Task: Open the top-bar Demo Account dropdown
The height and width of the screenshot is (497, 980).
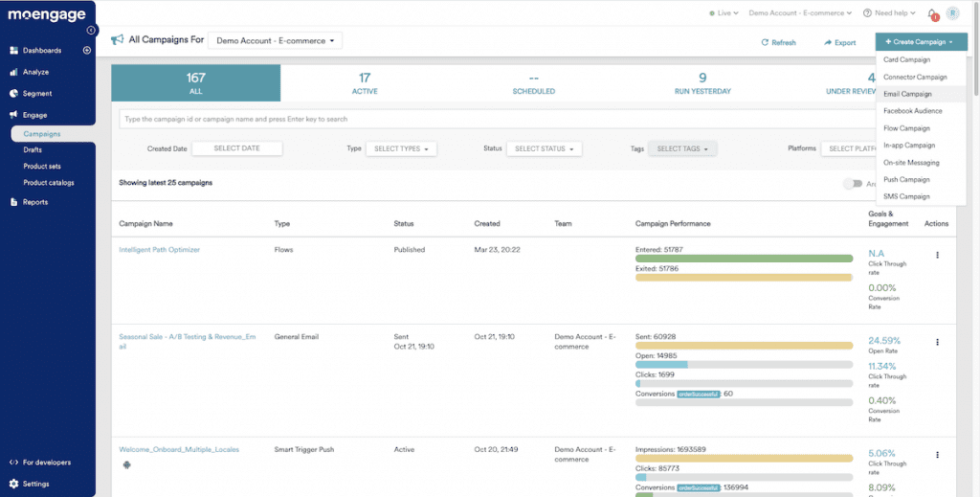Action: coord(800,13)
